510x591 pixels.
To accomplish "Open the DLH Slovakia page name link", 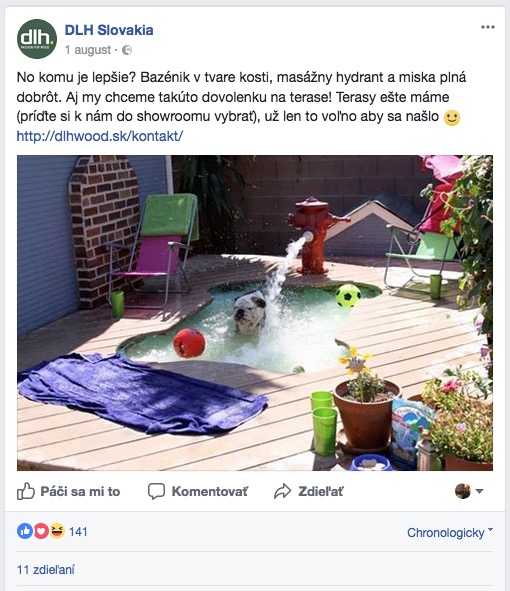I will 109,30.
